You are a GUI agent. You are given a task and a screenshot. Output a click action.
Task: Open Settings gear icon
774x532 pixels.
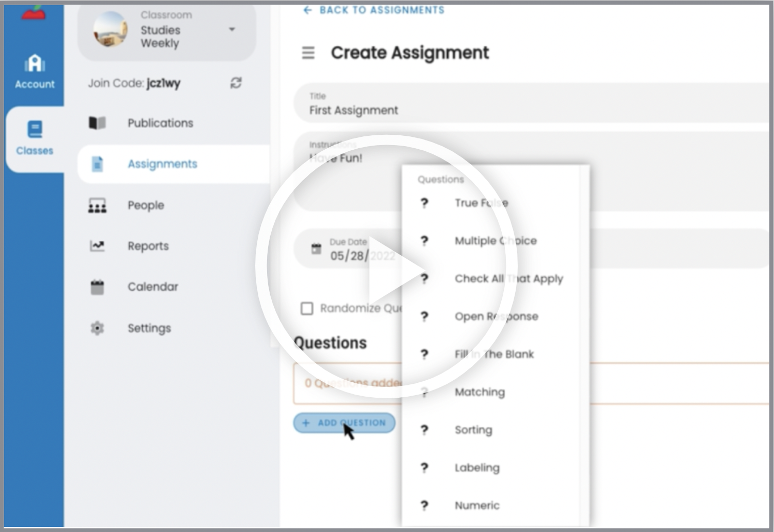click(97, 328)
